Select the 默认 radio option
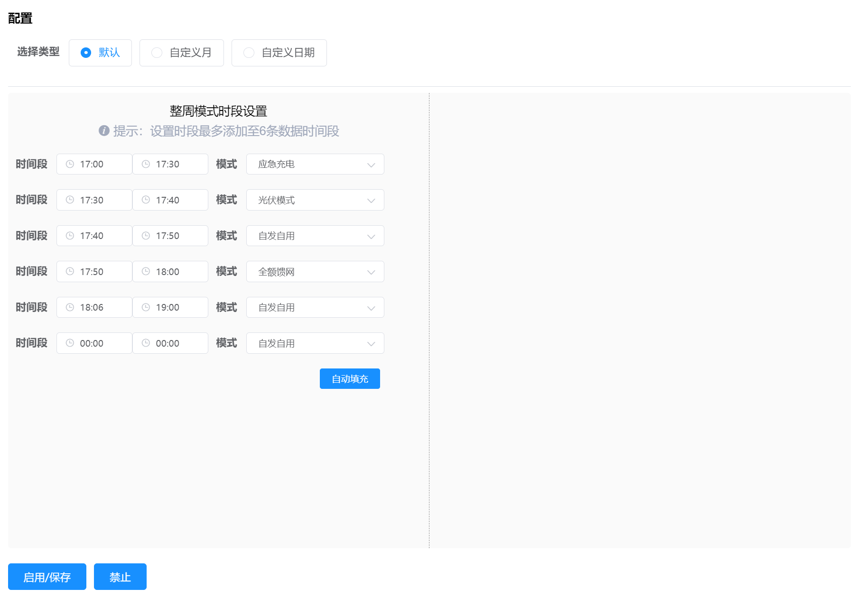 [100, 53]
